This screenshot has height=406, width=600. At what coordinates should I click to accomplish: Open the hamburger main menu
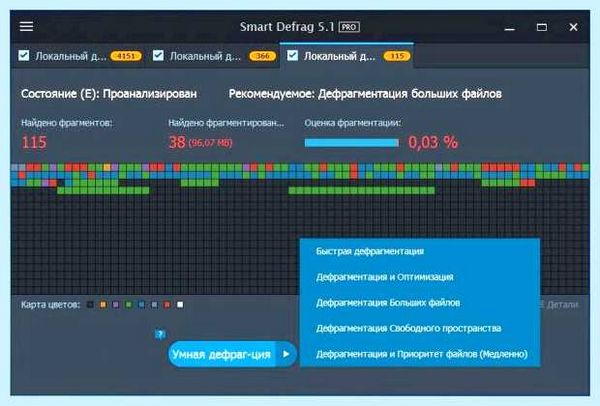click(26, 26)
